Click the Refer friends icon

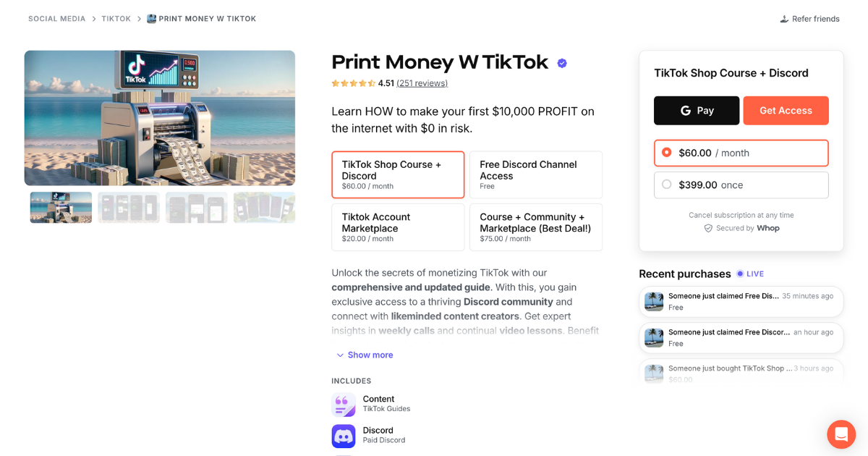tap(783, 18)
